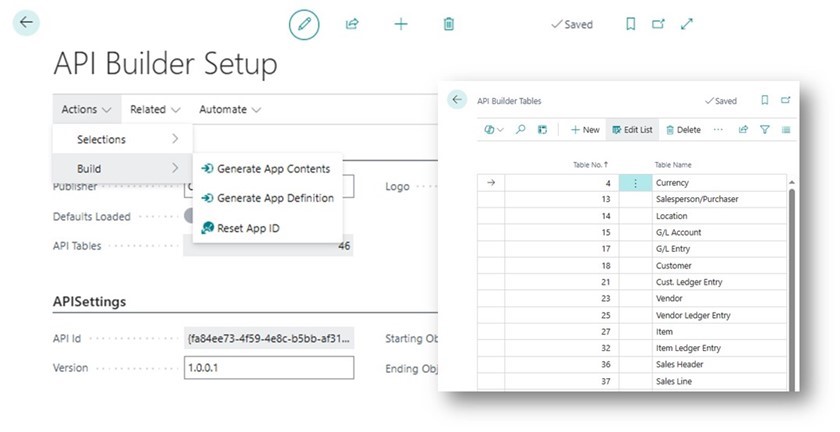Screen dimensions: 840x432
Task: Change list layout view in Tables toolbar
Action: [x=786, y=130]
